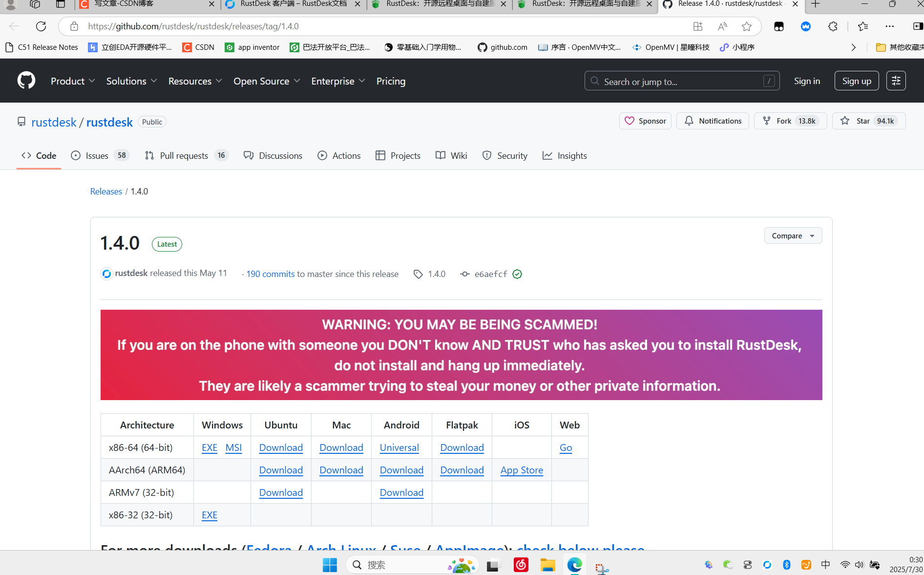Open File Explorer from taskbar
Viewport: 924px width, 575px height.
547,565
